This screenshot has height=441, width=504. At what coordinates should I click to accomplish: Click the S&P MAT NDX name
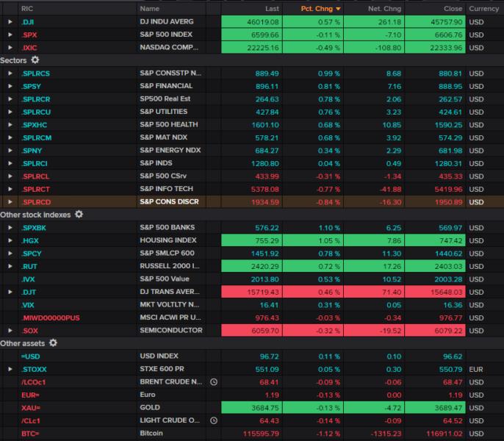point(163,137)
